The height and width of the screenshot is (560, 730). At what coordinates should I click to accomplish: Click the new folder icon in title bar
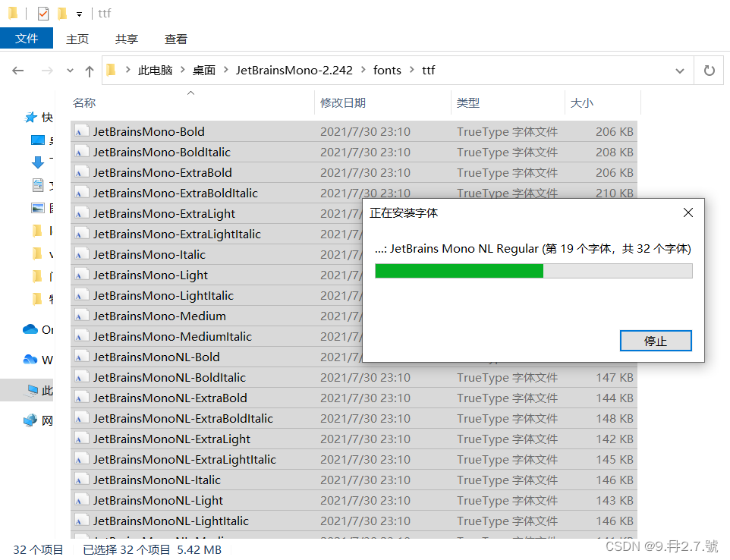tap(62, 14)
